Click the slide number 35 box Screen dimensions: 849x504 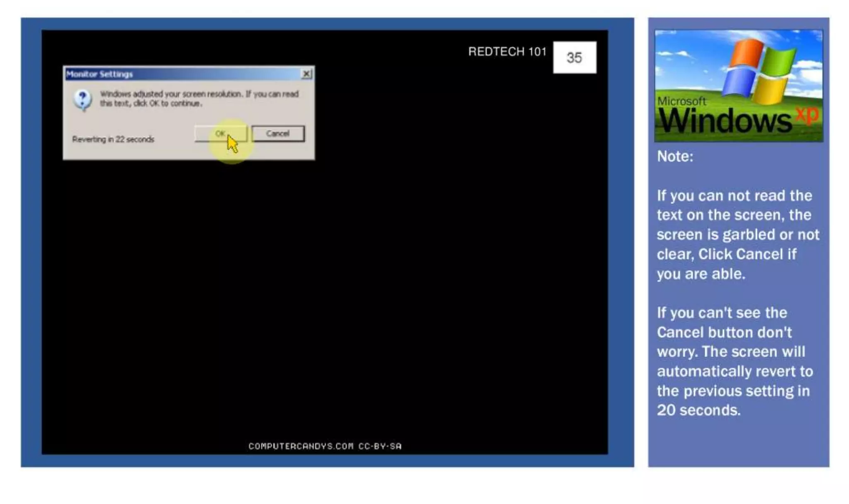575,58
